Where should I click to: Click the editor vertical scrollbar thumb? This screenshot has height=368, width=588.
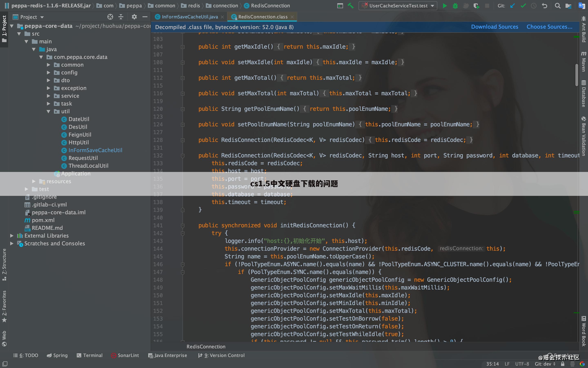pos(577,75)
